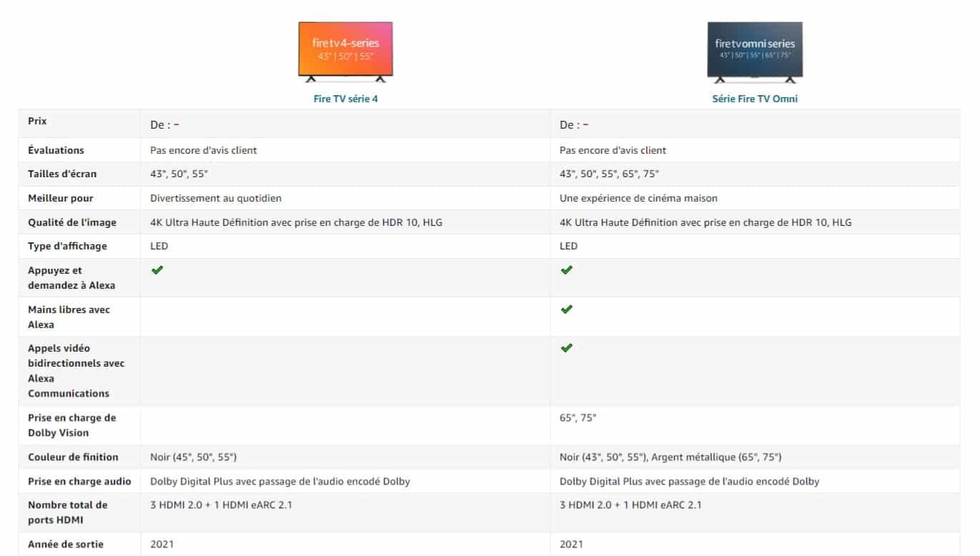Select the 'Tailles d'écran' row label
The width and height of the screenshot is (980, 556).
pos(62,174)
